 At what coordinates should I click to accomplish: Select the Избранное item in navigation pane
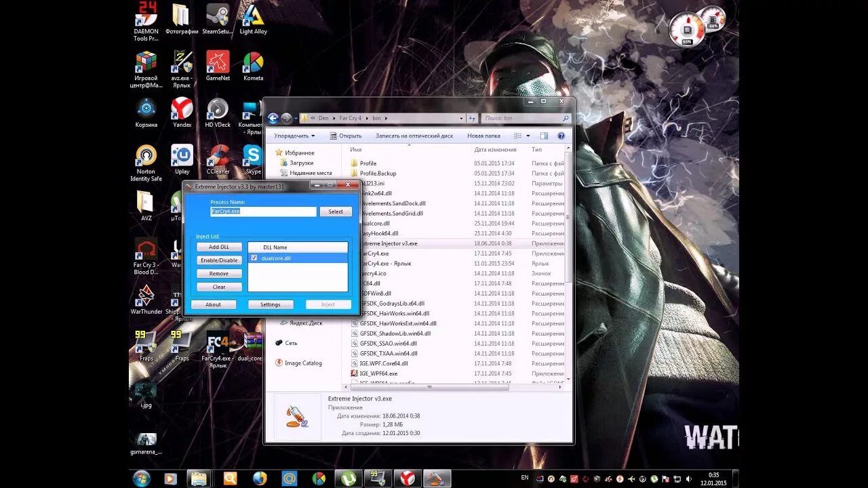tap(296, 152)
